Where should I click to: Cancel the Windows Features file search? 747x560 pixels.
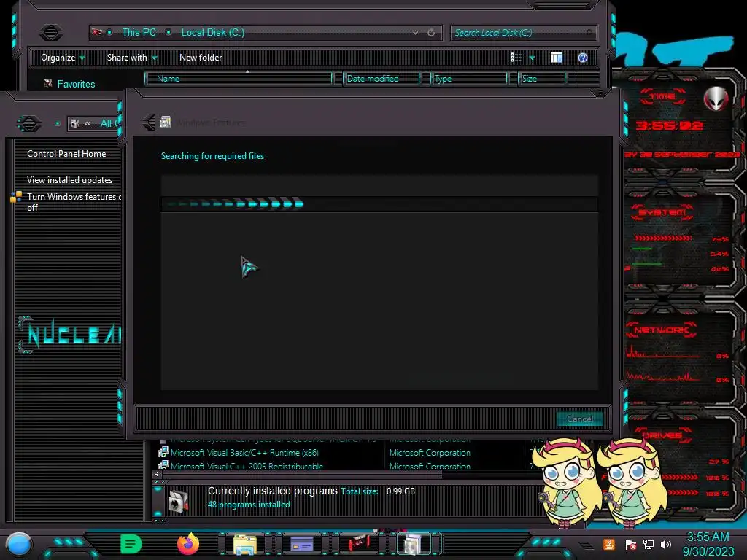579,419
